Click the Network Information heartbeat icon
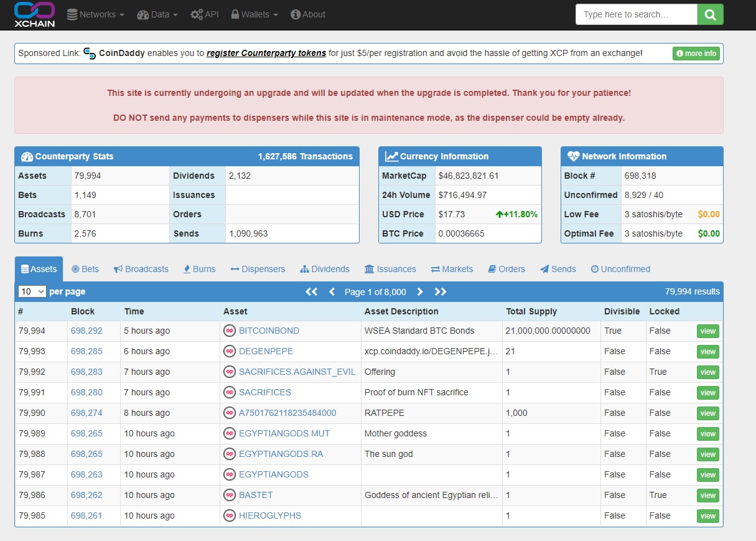This screenshot has height=541, width=756. coord(573,156)
